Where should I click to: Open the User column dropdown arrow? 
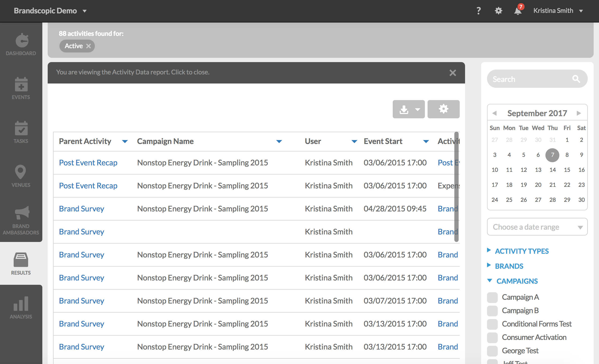354,141
